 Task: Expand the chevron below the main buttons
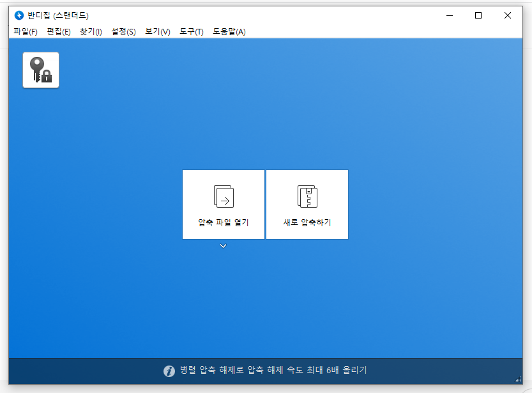pyautogui.click(x=223, y=245)
